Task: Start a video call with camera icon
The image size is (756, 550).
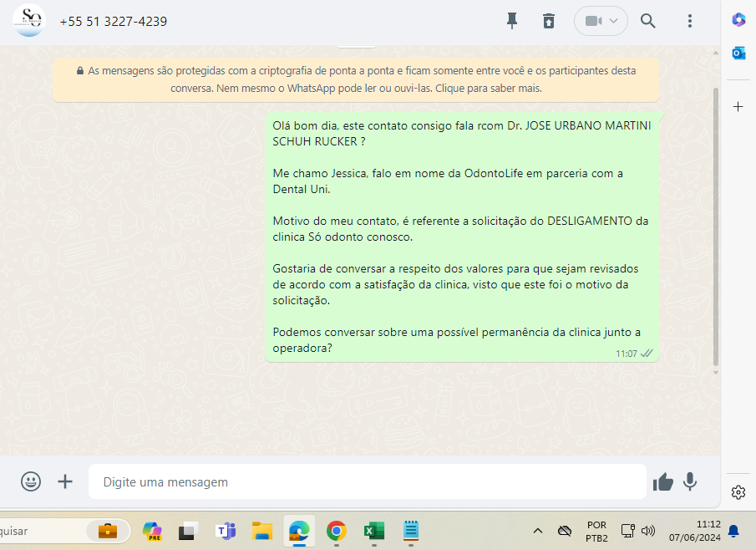Action: click(x=593, y=21)
